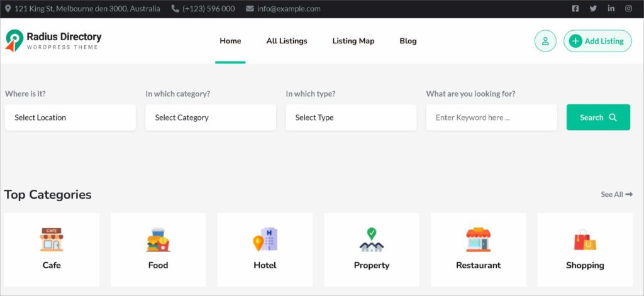Viewport: 644px width, 296px height.
Task: Go to the Home menu item
Action: pos(230,41)
